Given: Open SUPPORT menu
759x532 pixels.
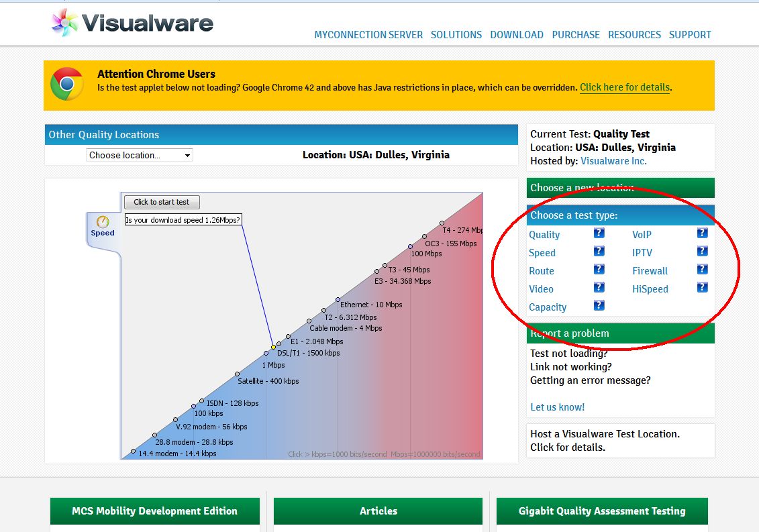Looking at the screenshot, I should (690, 35).
